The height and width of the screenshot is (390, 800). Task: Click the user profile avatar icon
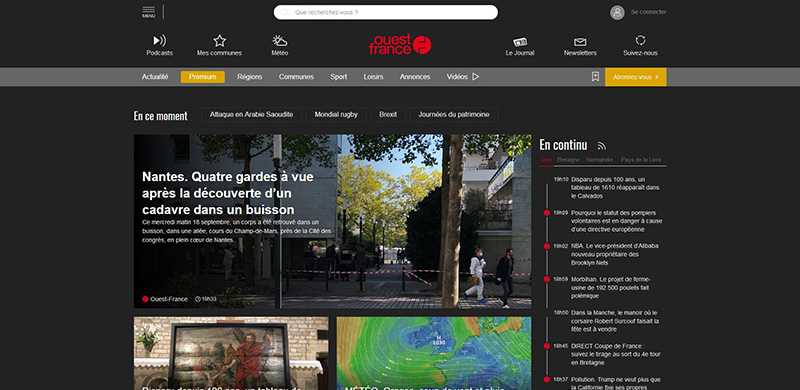(x=617, y=12)
